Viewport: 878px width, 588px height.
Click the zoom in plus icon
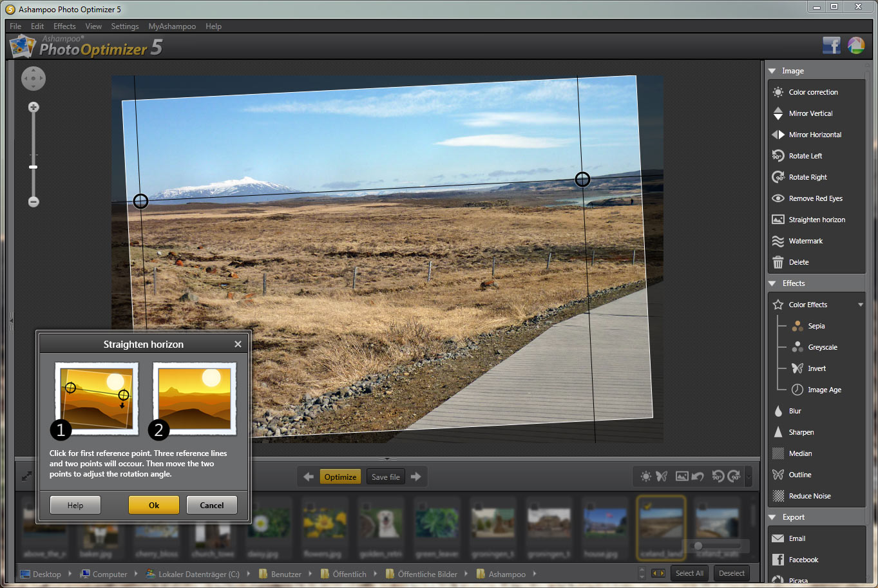[x=33, y=107]
